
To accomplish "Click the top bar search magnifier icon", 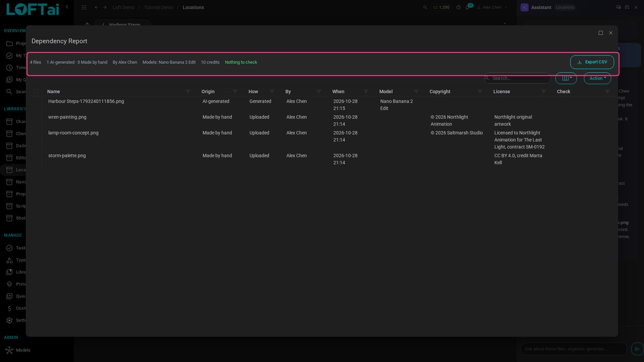I will (x=425, y=8).
